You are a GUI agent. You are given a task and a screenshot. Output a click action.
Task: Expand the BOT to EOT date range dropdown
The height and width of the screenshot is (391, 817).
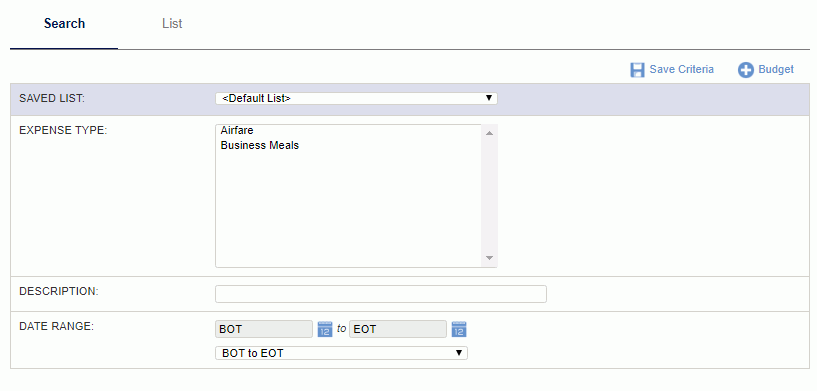tap(341, 353)
